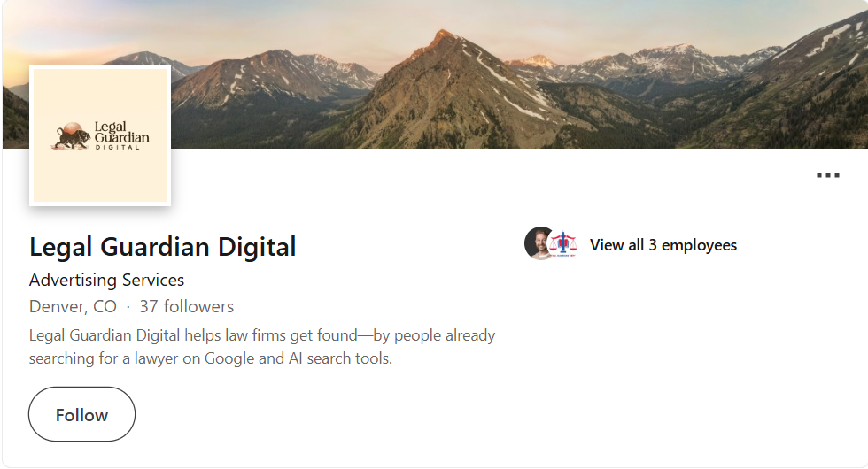Select the Advertising Services industry label

click(x=107, y=280)
